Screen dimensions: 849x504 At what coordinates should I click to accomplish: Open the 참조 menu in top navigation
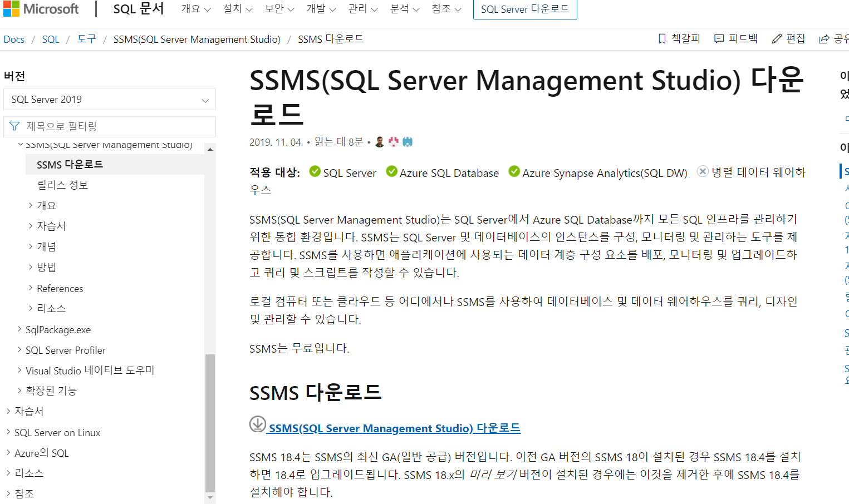[x=446, y=9]
